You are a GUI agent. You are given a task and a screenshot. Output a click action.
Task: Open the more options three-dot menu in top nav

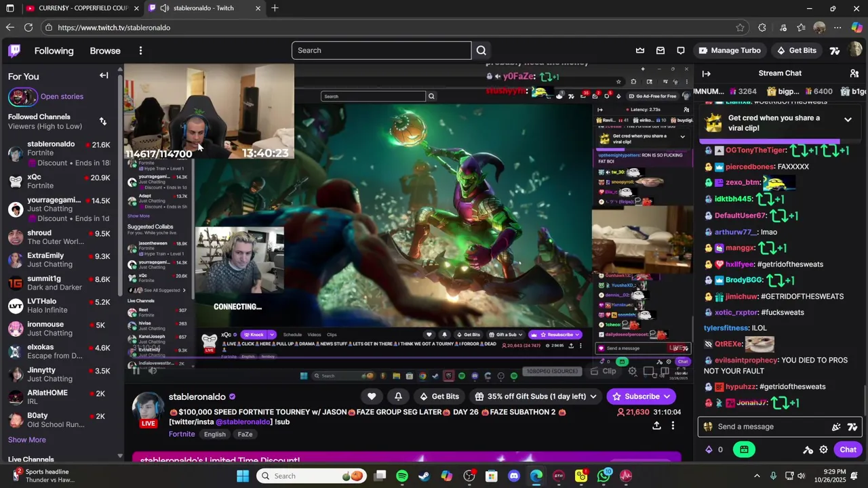140,51
